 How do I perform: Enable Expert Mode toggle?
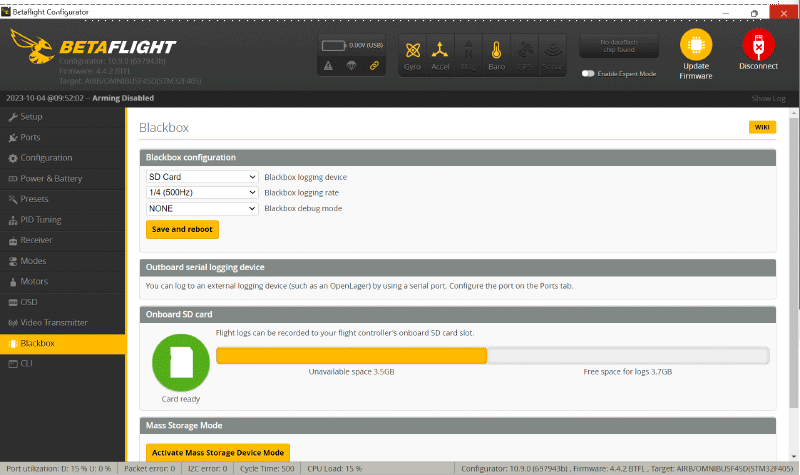point(588,73)
